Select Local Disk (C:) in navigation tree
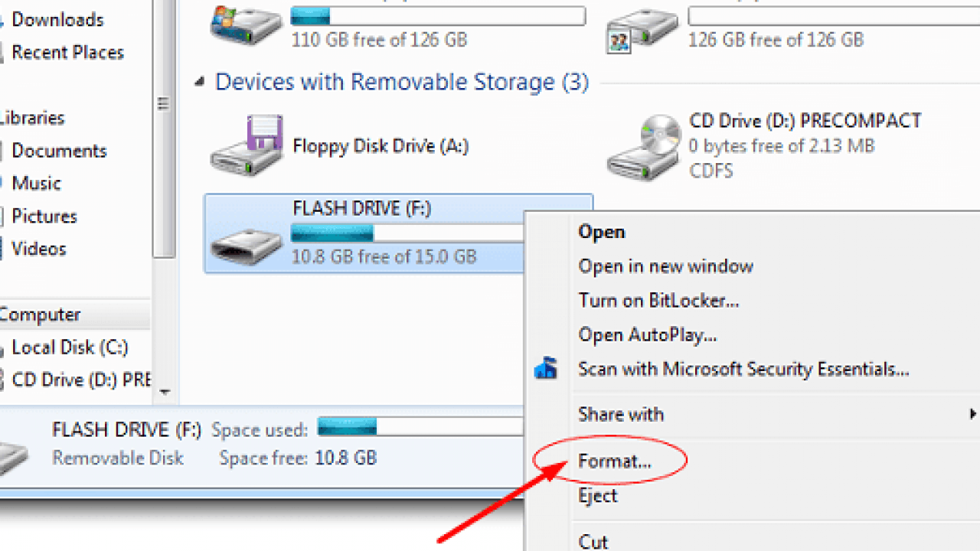Image resolution: width=980 pixels, height=551 pixels. tap(70, 347)
